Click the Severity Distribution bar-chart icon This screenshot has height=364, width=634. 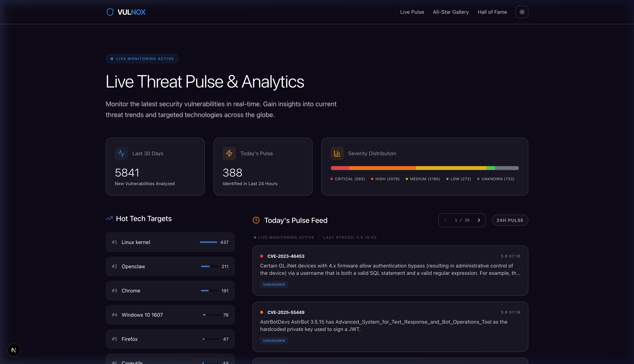[337, 153]
